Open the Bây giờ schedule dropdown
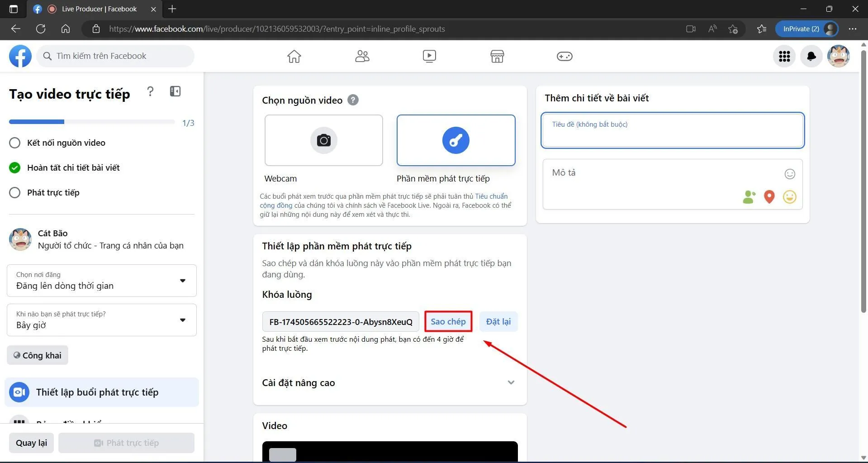Screen dimensions: 868x463 [101, 320]
